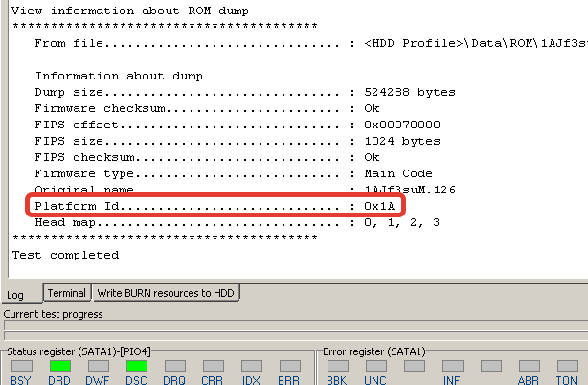Open Write BURN resources to HDD tab
588x385 pixels.
coord(166,293)
